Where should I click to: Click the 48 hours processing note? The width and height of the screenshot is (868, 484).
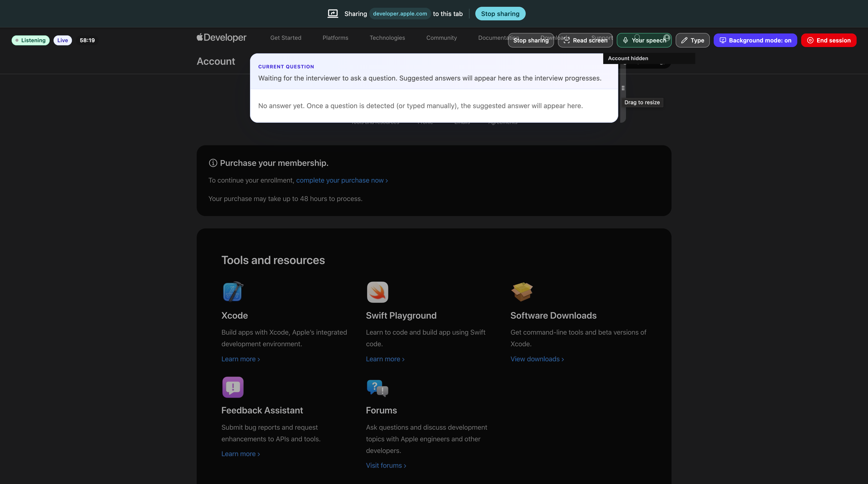285,199
